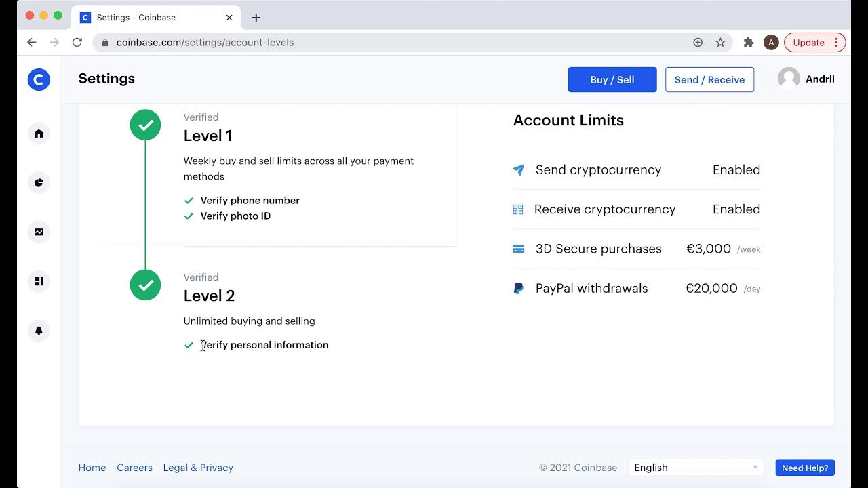The image size is (868, 488).
Task: Click the green check beside Verify personal information
Action: pyautogui.click(x=189, y=345)
